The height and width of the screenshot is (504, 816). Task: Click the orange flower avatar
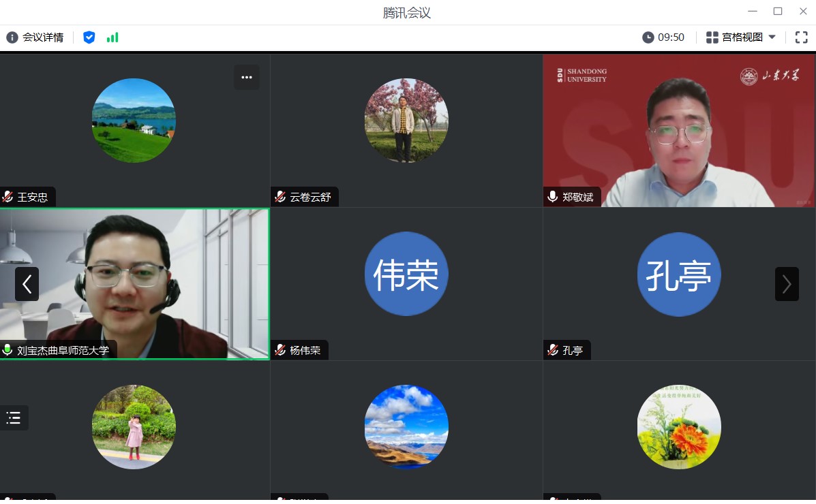pyautogui.click(x=679, y=427)
